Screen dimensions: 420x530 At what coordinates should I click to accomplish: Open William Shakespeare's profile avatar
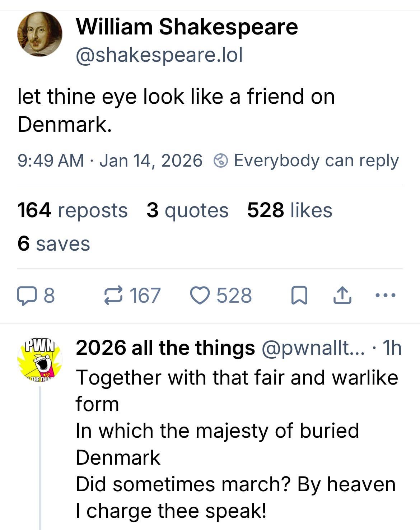[39, 34]
